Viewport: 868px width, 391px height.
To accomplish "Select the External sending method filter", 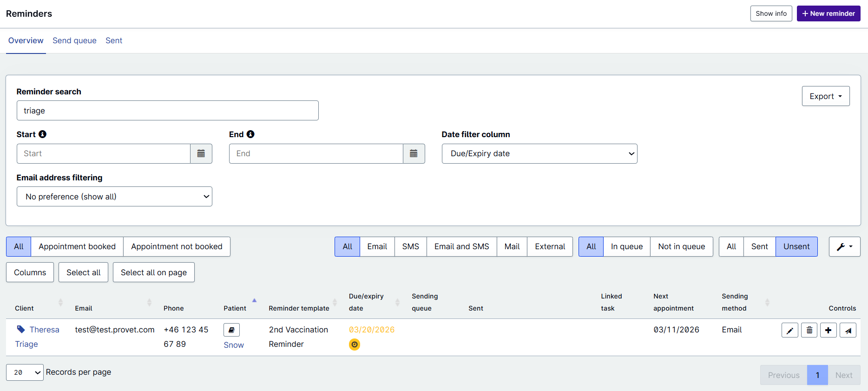I will [x=550, y=246].
